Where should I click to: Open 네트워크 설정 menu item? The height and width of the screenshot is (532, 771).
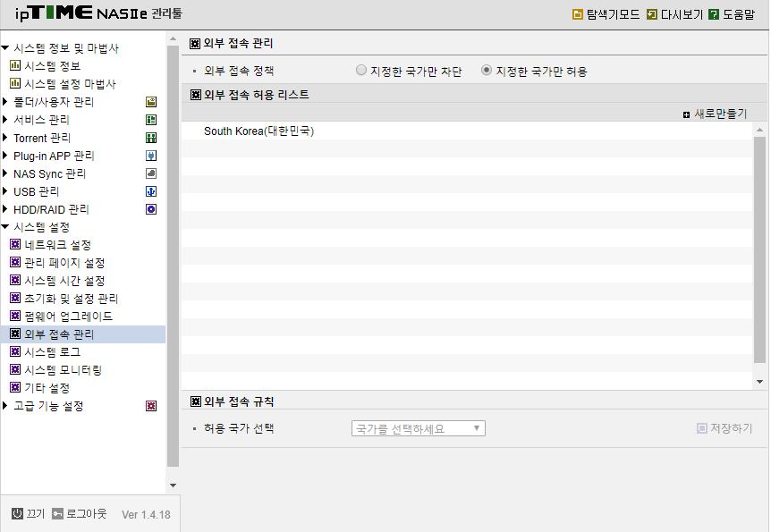pyautogui.click(x=57, y=245)
